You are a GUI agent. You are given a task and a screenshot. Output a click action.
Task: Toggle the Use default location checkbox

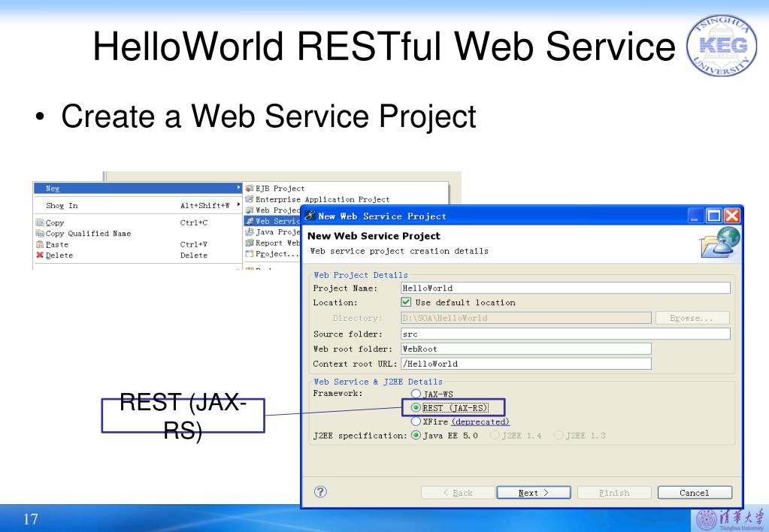tap(406, 302)
